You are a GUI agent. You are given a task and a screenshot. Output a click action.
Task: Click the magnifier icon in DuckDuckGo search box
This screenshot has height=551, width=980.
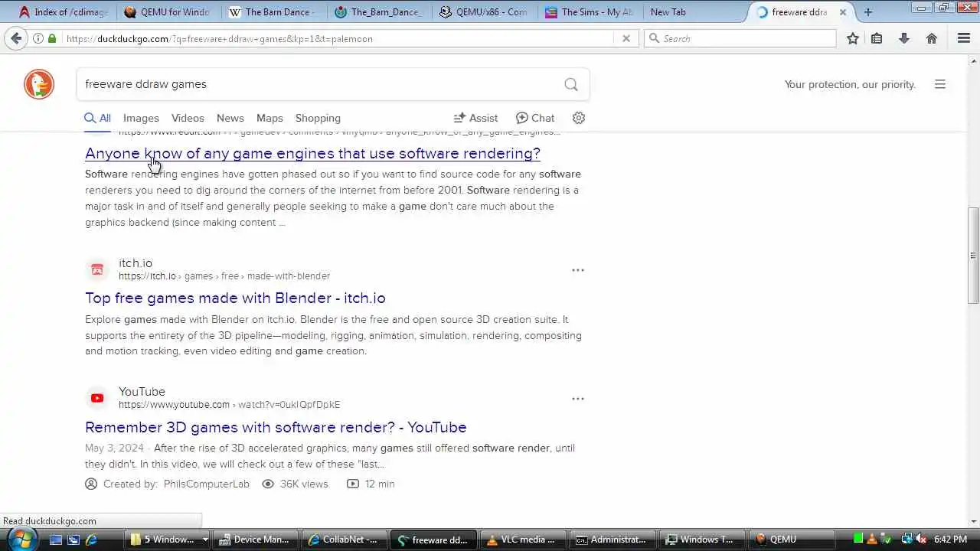coord(571,84)
